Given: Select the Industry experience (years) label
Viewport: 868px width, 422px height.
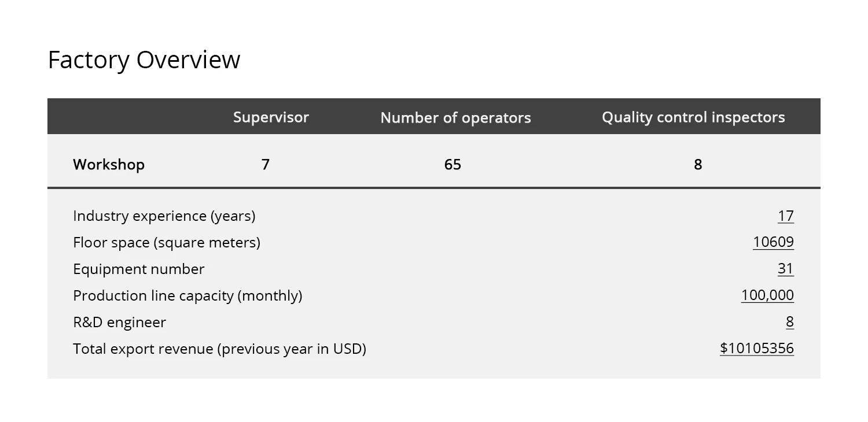Looking at the screenshot, I should 164,216.
